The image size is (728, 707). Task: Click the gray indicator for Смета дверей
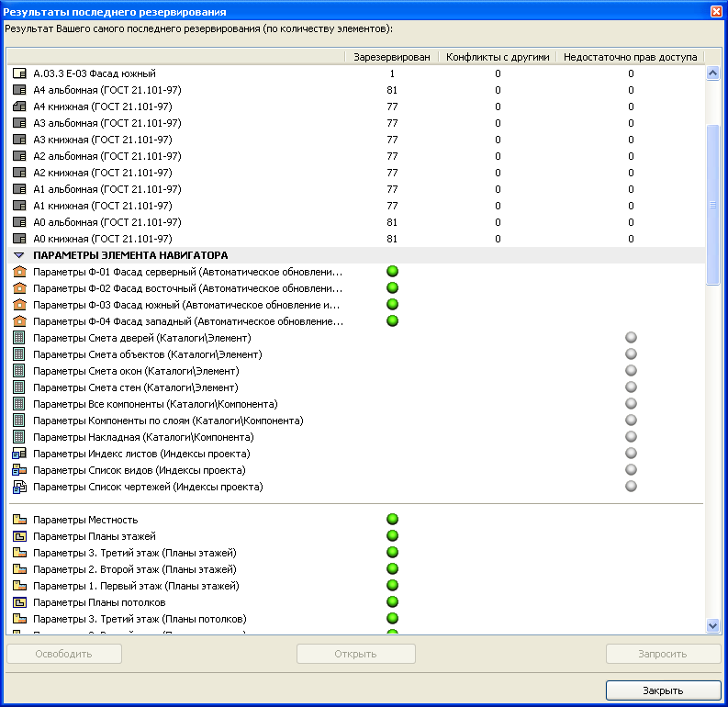tap(631, 338)
